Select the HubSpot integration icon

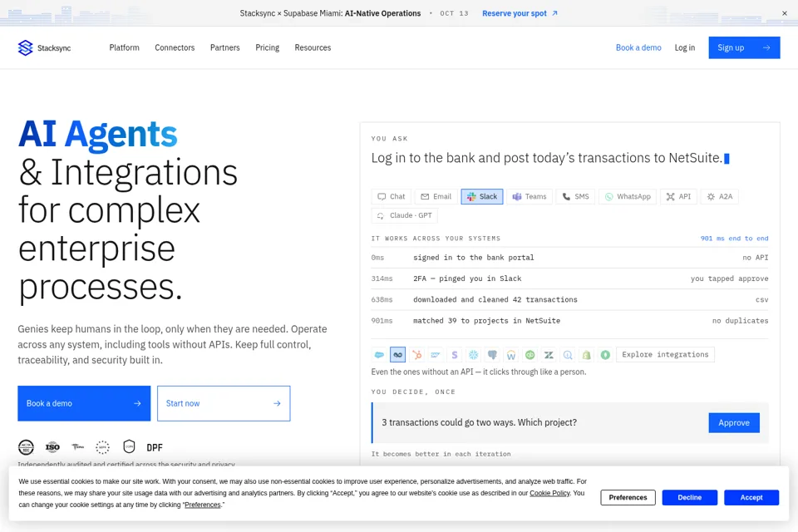tap(416, 354)
